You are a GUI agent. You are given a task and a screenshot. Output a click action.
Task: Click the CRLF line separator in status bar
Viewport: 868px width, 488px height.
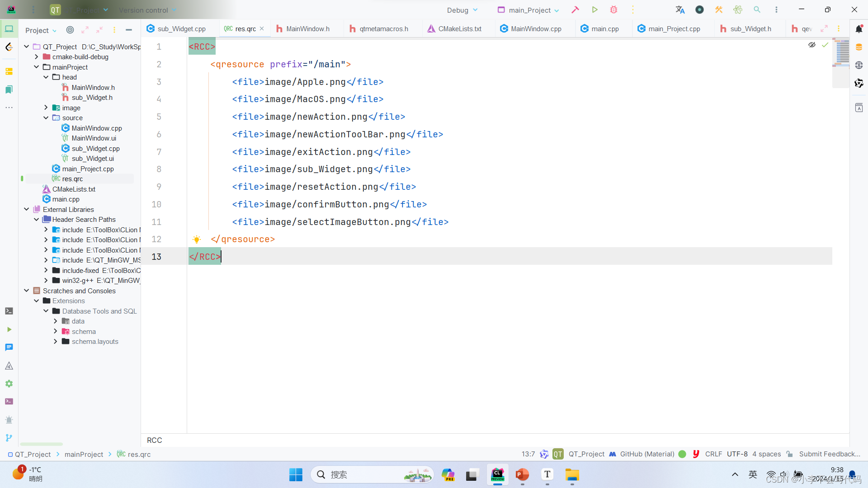(x=713, y=454)
